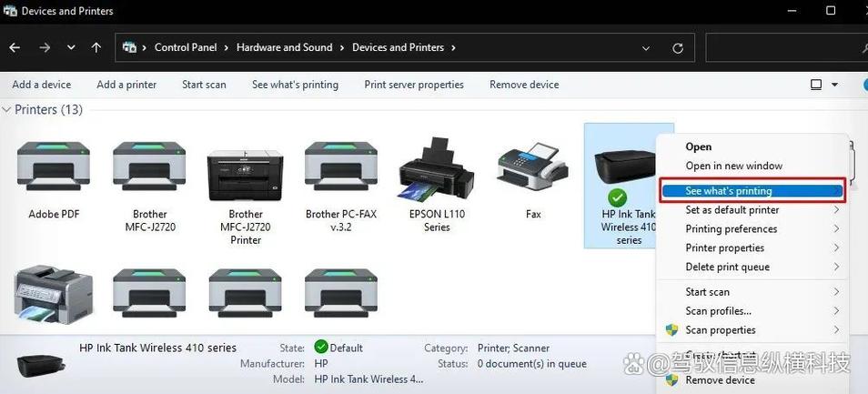Click the Back arrow in navigation bar
868x394 pixels.
(x=15, y=48)
